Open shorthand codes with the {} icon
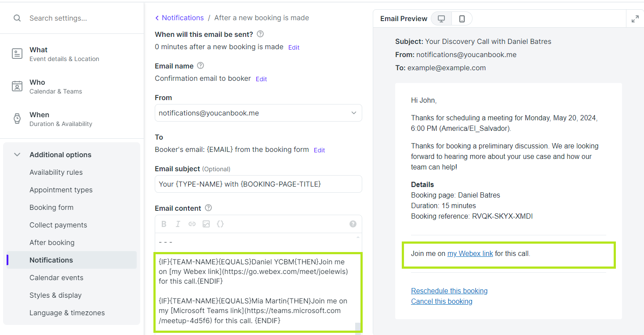This screenshot has height=335, width=644. [x=220, y=224]
